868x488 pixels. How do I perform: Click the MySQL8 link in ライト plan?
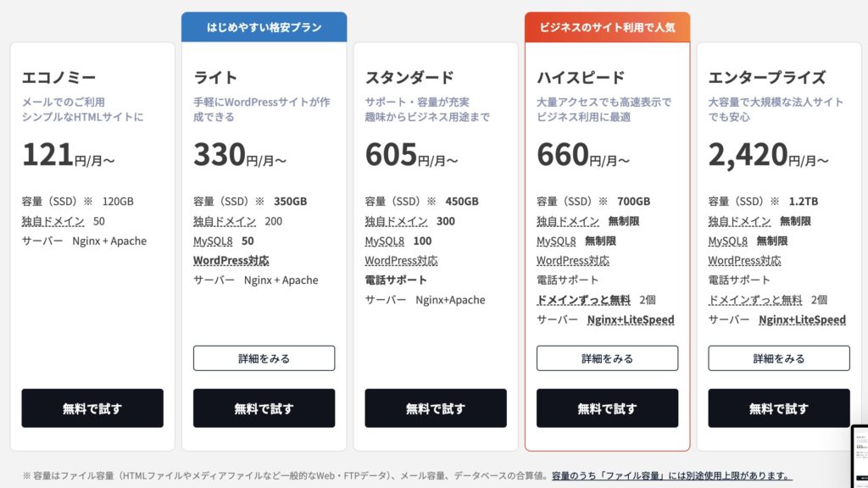pos(213,241)
